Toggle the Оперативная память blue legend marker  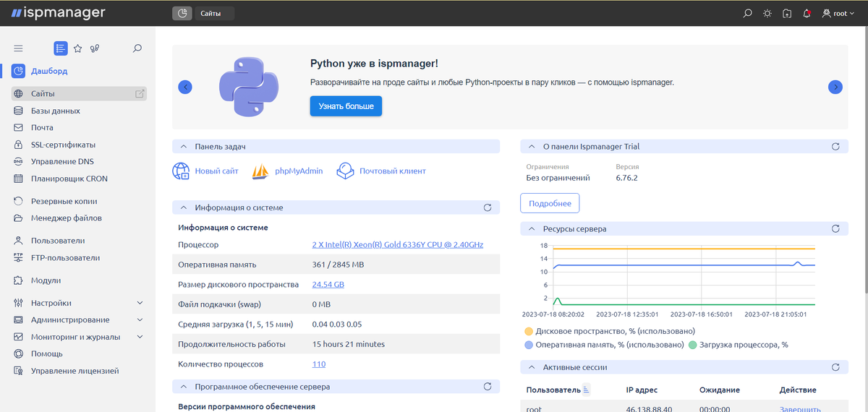[x=529, y=345]
